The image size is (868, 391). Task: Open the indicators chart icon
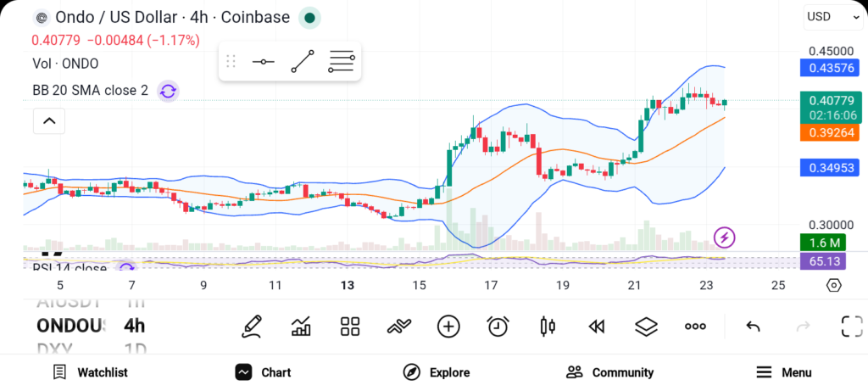(301, 327)
